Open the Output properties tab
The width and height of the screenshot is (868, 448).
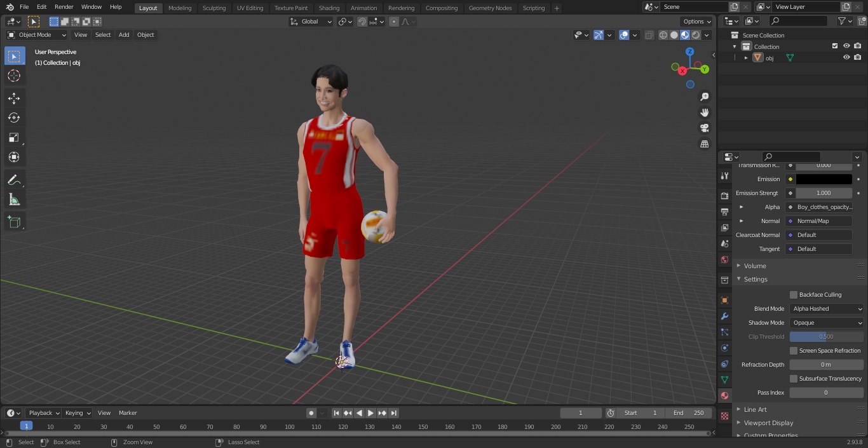(724, 212)
